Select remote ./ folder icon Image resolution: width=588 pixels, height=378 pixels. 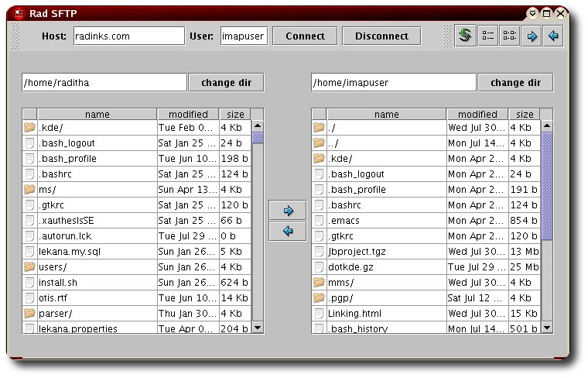point(319,127)
